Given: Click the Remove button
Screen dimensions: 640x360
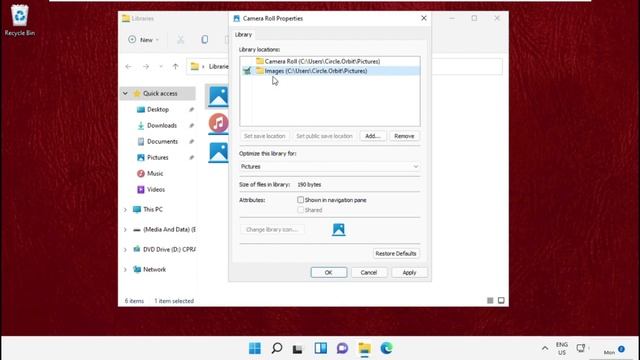Looking at the screenshot, I should coord(404,136).
